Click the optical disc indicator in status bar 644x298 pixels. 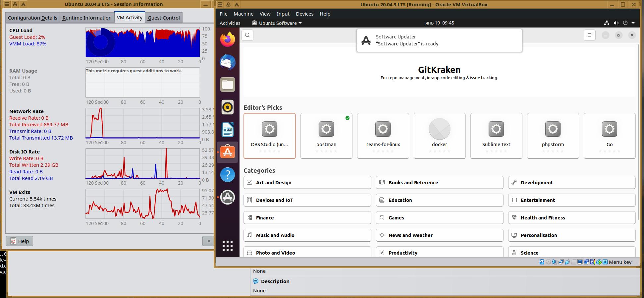pyautogui.click(x=548, y=262)
